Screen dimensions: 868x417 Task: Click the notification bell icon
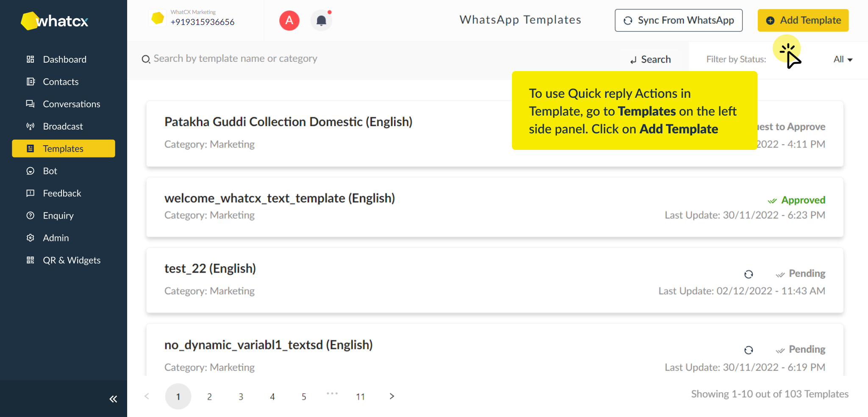pyautogui.click(x=321, y=20)
